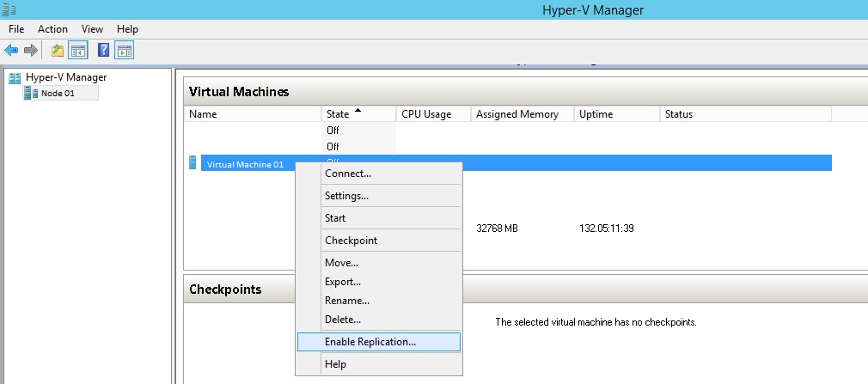Toggle the State column sort arrow

click(358, 110)
